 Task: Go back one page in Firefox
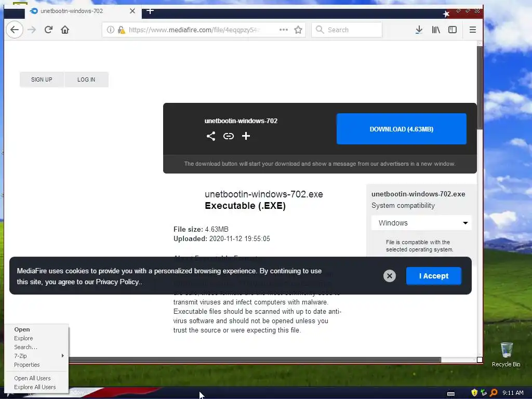[x=15, y=30]
